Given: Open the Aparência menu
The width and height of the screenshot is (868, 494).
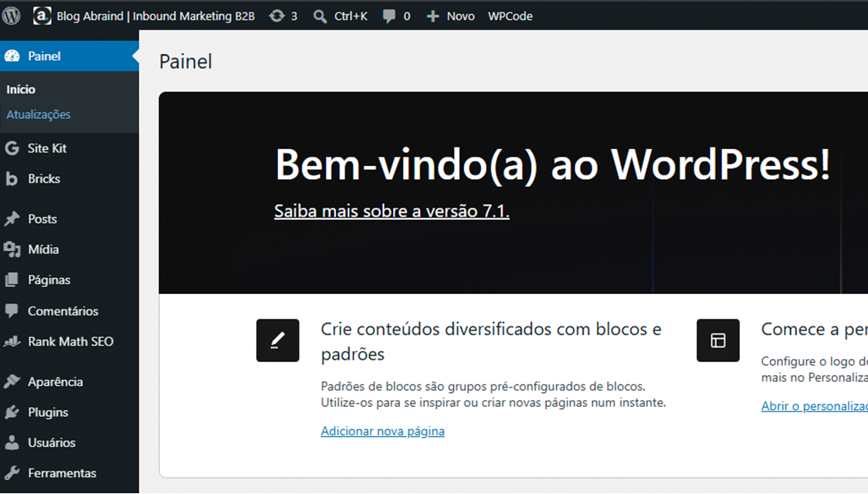Looking at the screenshot, I should coord(70,381).
